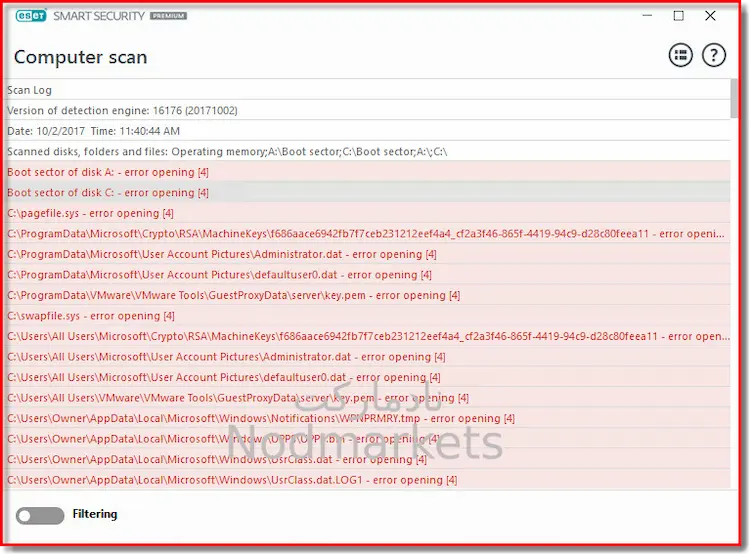The height and width of the screenshot is (554, 750).
Task: Select the UsrClass.dat.LOG1 error row
Action: pos(367,480)
